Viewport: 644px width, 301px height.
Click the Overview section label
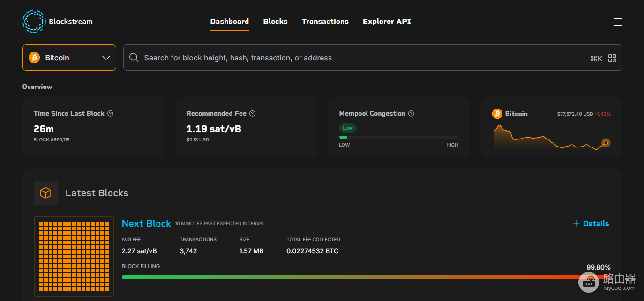(x=37, y=87)
